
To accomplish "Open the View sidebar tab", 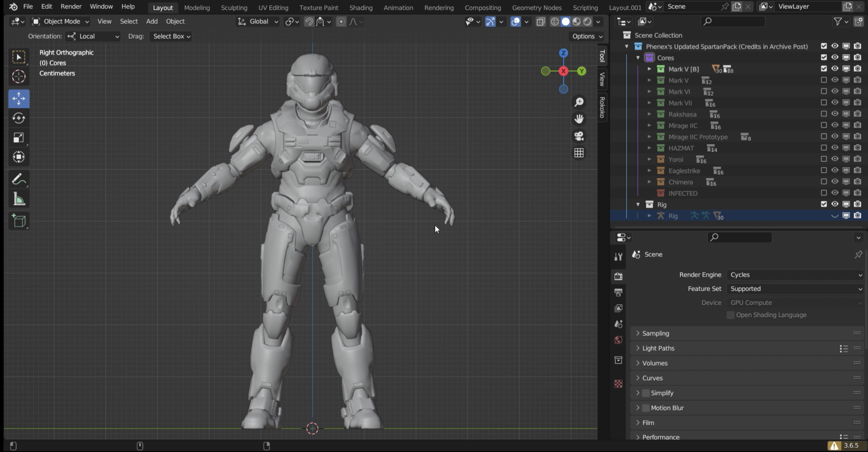I will 602,79.
